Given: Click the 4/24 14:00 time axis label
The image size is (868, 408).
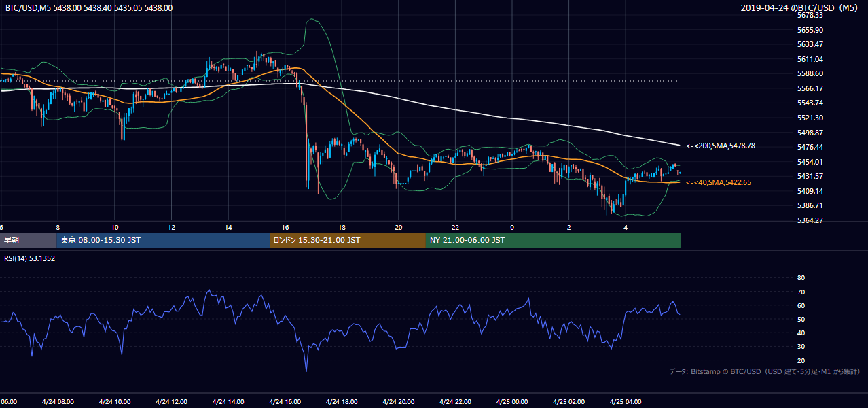Looking at the screenshot, I should [228, 402].
